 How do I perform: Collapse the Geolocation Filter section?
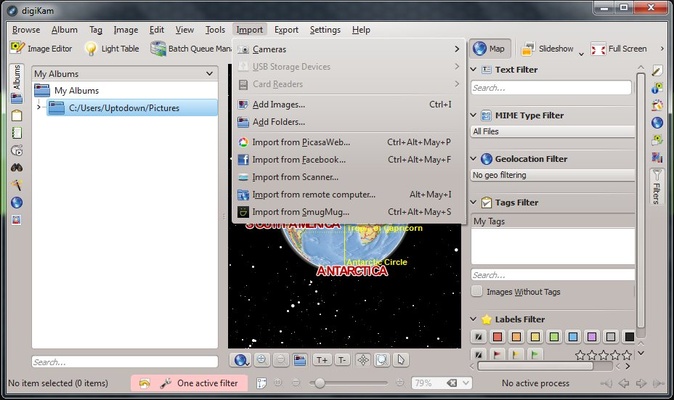[473, 159]
